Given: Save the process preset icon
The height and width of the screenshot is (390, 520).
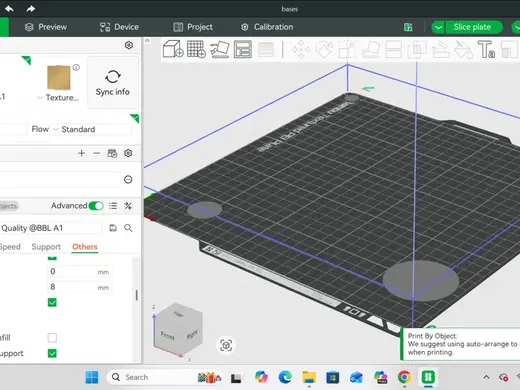Looking at the screenshot, I should point(113,228).
